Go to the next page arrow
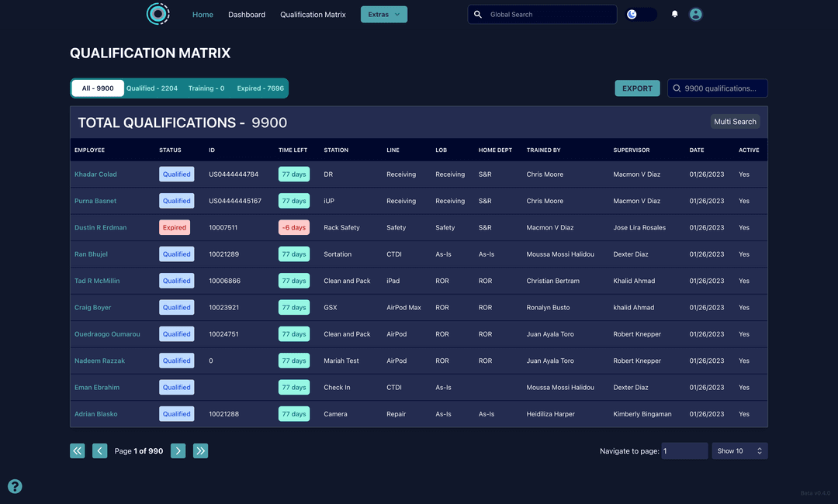The height and width of the screenshot is (504, 838). tap(178, 450)
